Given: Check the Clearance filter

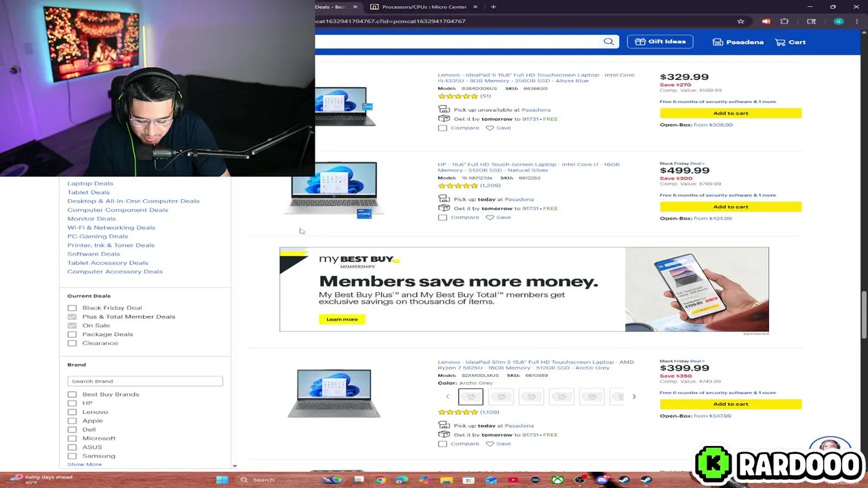Looking at the screenshot, I should point(72,343).
